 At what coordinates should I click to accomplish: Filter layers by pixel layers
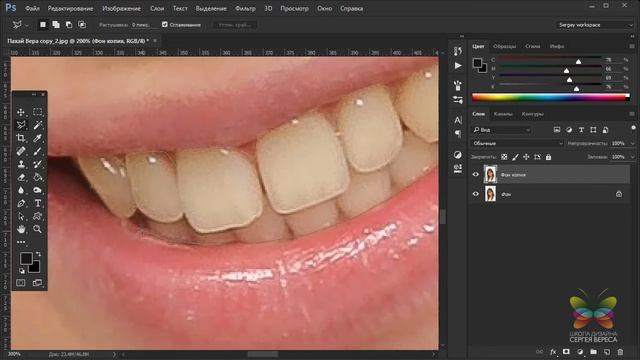[x=557, y=130]
